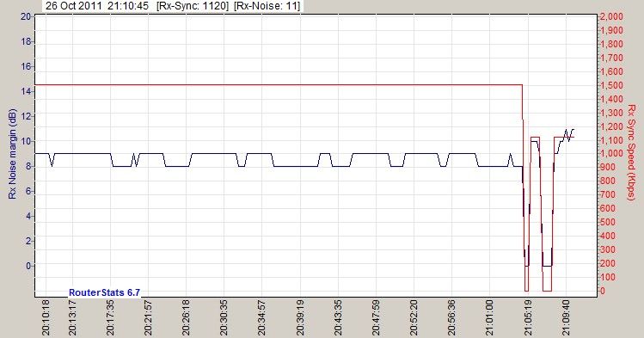The height and width of the screenshot is (338, 644).
Task: Click the 1,300 value on the sync speed axis
Action: (611, 113)
